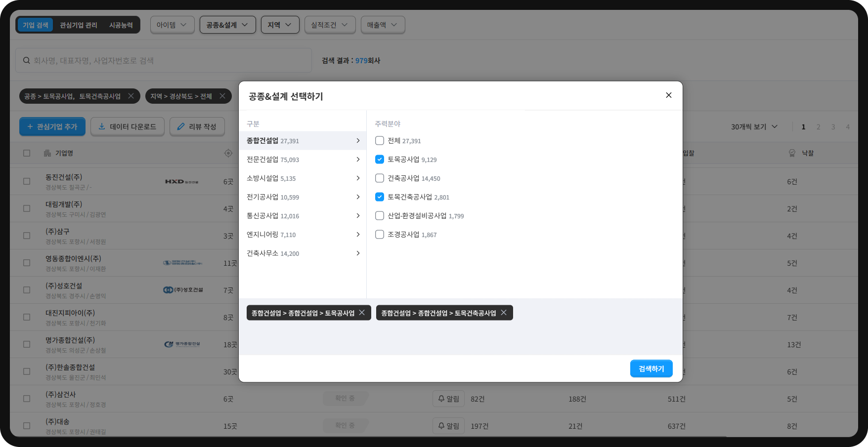This screenshot has height=447, width=868.
Task: Uncheck the 토목건축공사업 checkbox
Action: coord(380,197)
